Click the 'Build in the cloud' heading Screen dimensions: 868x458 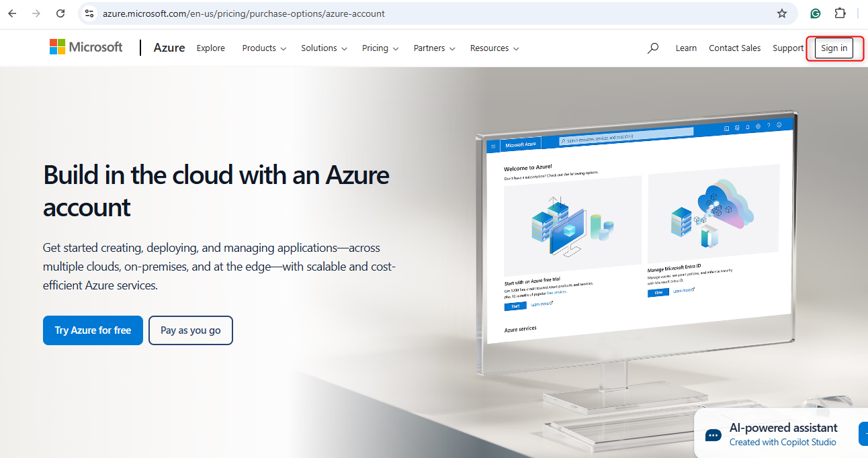pos(216,191)
